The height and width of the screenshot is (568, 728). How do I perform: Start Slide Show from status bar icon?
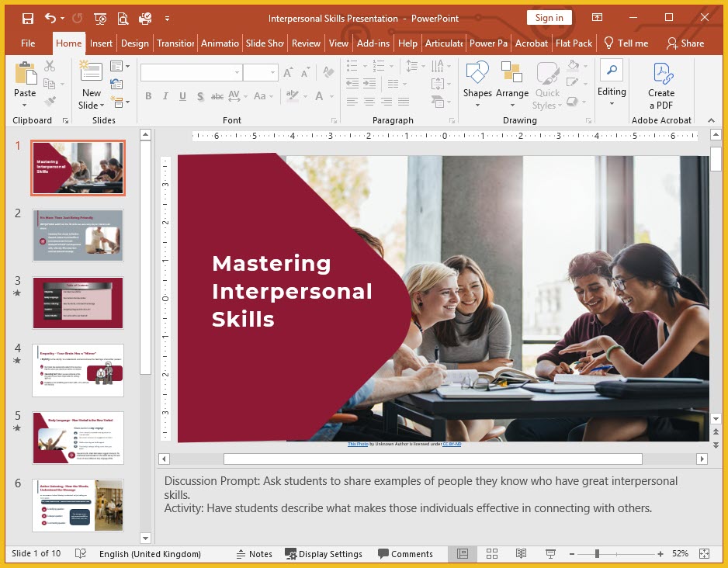[x=550, y=553]
